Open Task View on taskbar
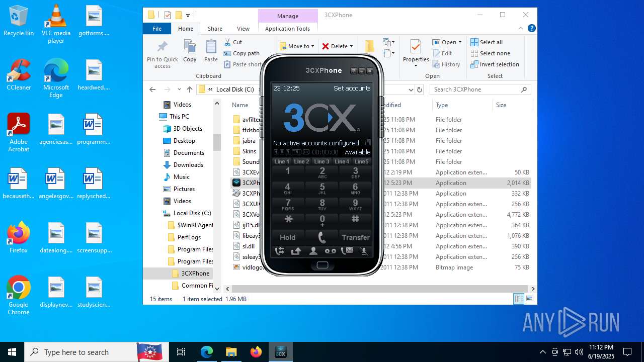 pyautogui.click(x=181, y=352)
